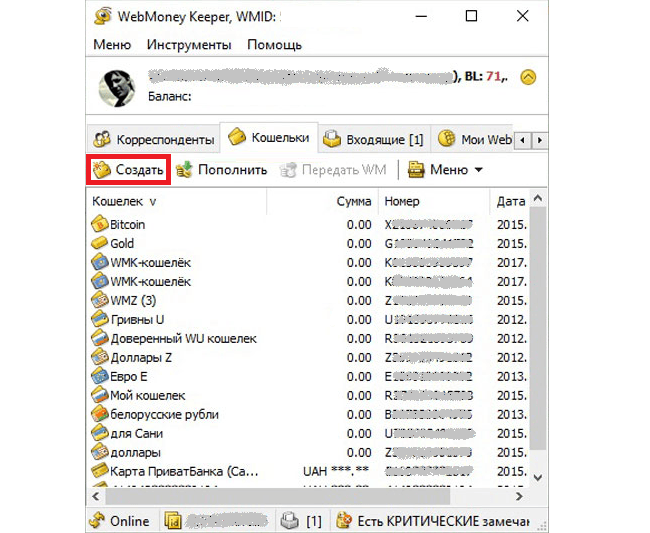Select the Евро E wallet name

click(129, 377)
